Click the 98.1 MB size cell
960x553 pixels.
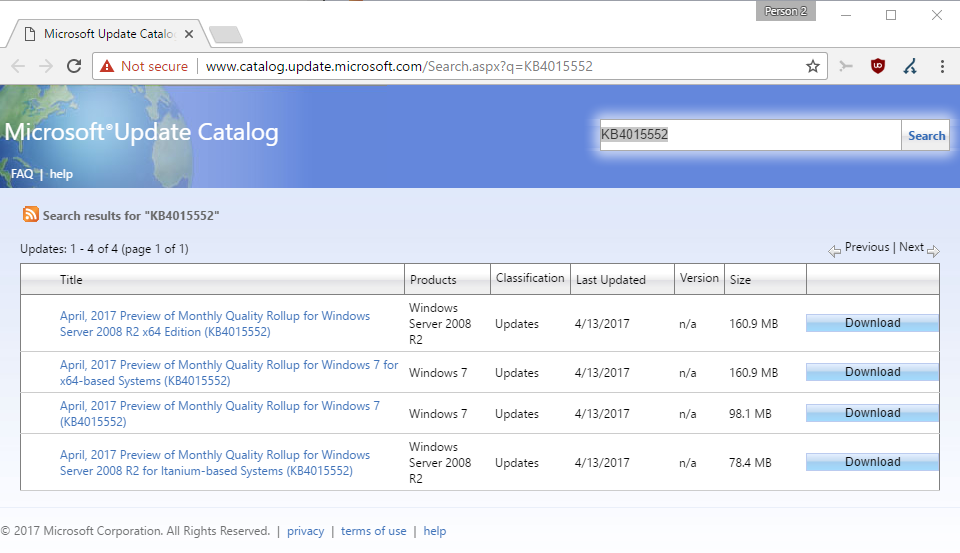pos(750,414)
